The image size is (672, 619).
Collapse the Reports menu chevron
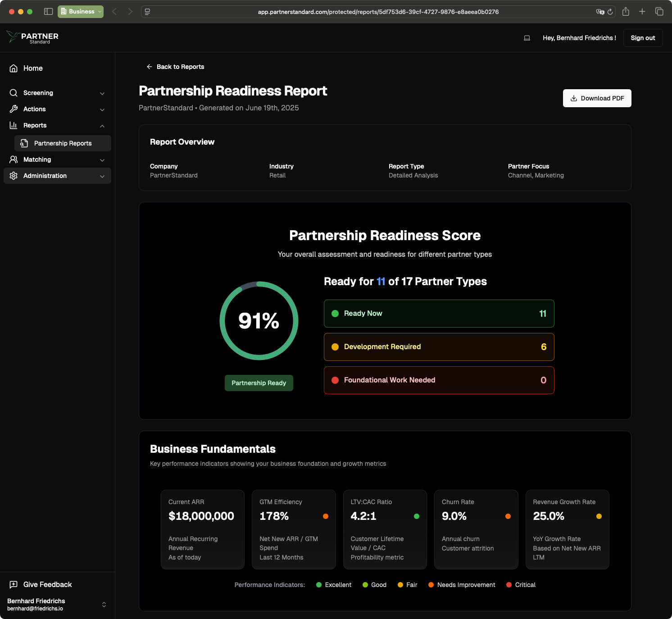102,126
